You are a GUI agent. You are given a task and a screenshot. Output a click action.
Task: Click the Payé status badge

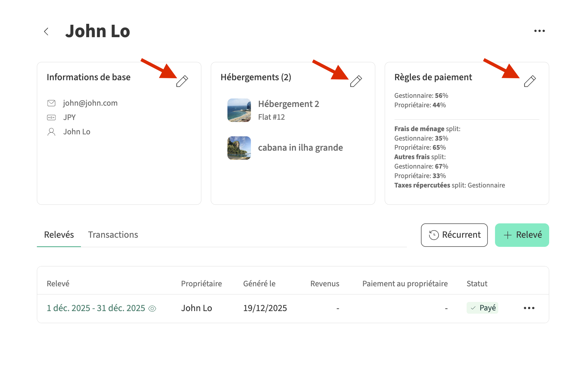click(x=482, y=308)
